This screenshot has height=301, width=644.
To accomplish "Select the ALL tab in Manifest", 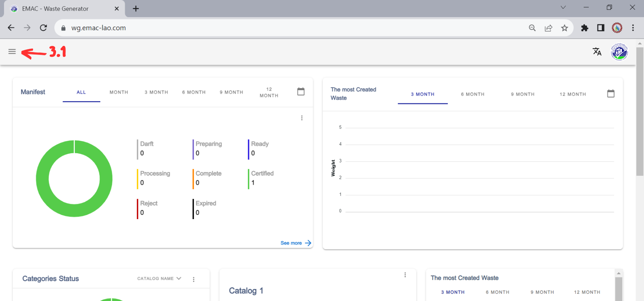I will tap(81, 92).
